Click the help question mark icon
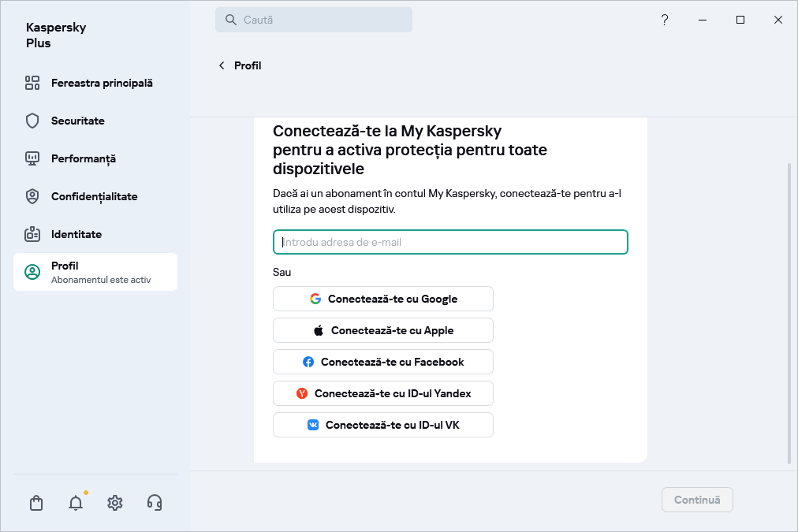The width and height of the screenshot is (798, 532). 665,20
